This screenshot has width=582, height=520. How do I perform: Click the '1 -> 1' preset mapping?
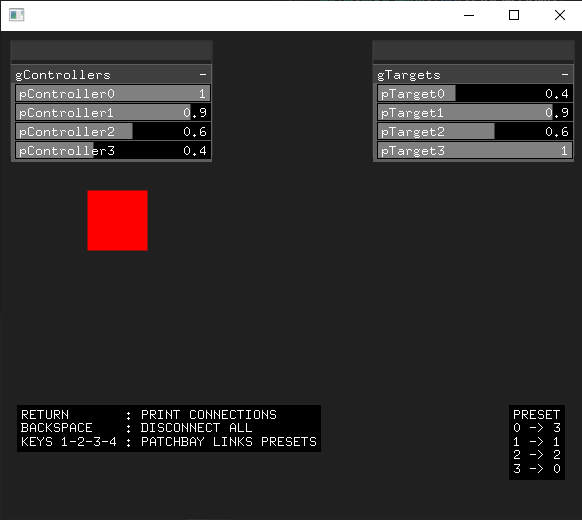[x=536, y=442]
